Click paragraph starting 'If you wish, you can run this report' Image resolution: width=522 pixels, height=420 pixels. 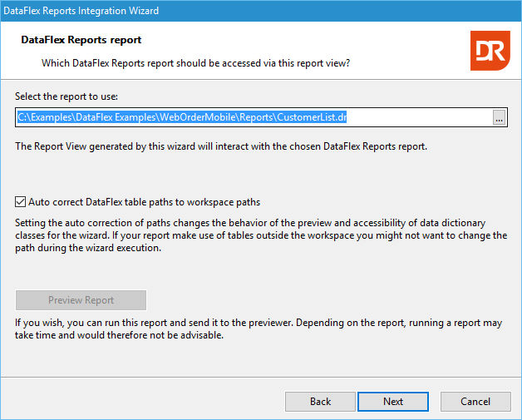click(x=259, y=329)
